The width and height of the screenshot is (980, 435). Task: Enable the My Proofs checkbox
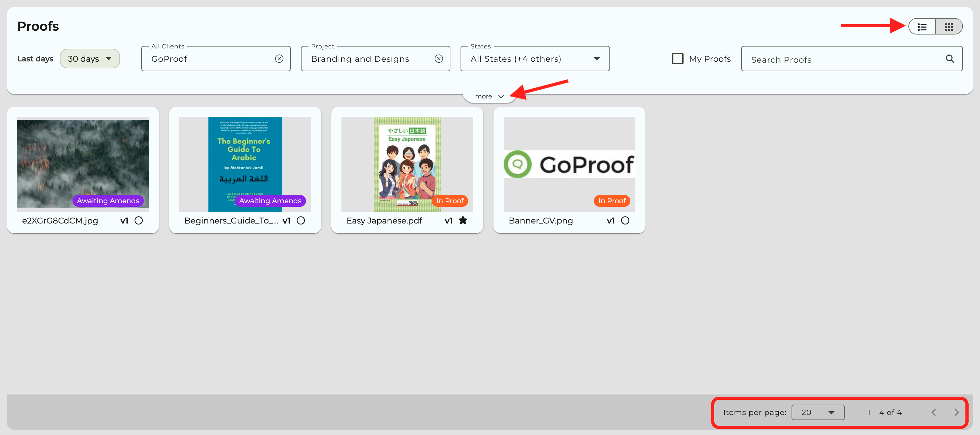pyautogui.click(x=678, y=59)
